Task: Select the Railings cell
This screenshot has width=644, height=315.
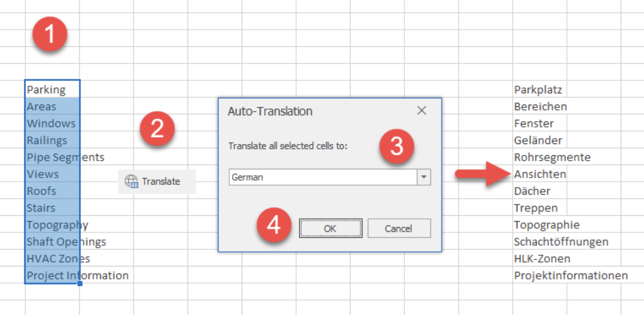Action: (x=52, y=140)
